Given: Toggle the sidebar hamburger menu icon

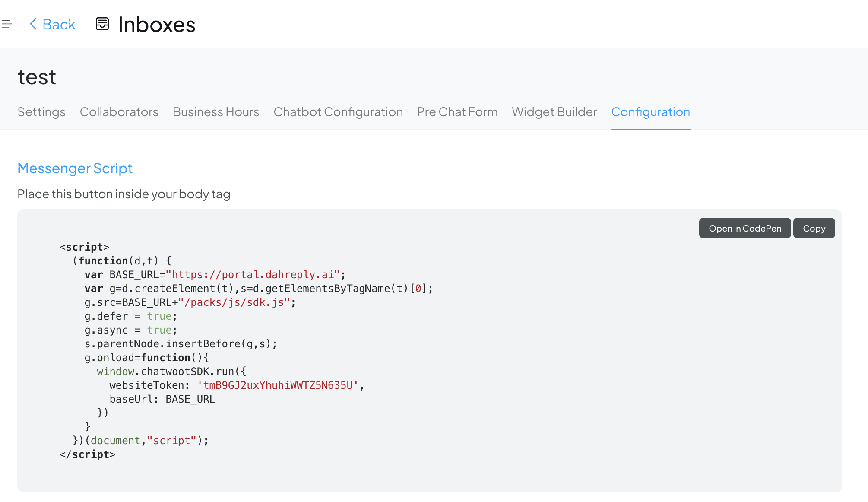Looking at the screenshot, I should (x=6, y=24).
